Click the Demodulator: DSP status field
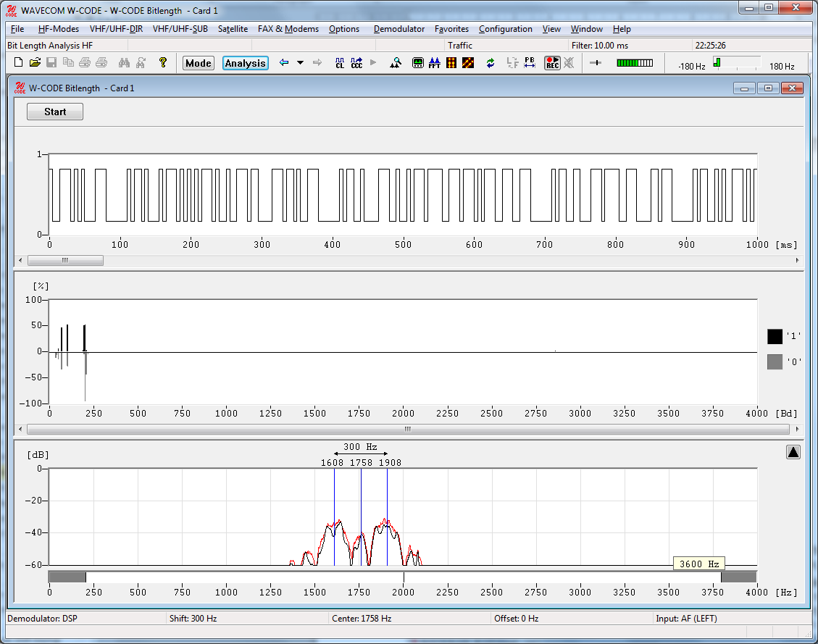The height and width of the screenshot is (644, 818). click(85, 619)
